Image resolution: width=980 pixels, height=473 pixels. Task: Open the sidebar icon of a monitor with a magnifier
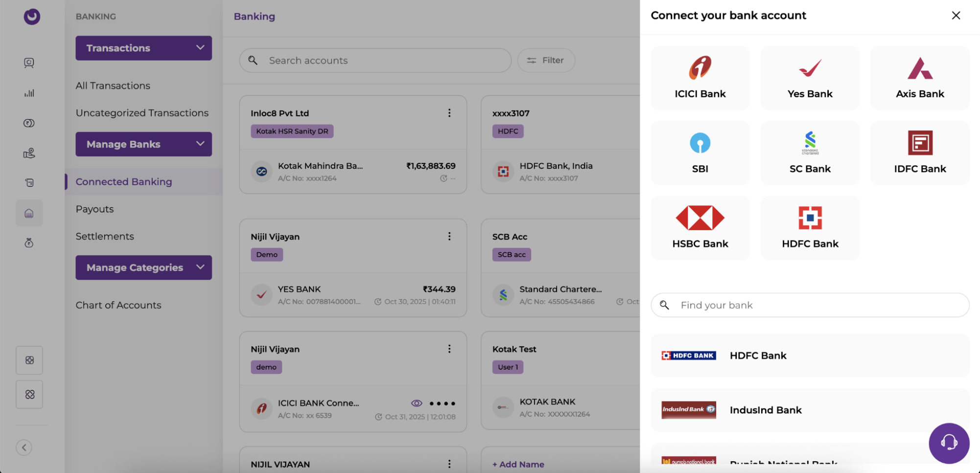[x=29, y=63]
